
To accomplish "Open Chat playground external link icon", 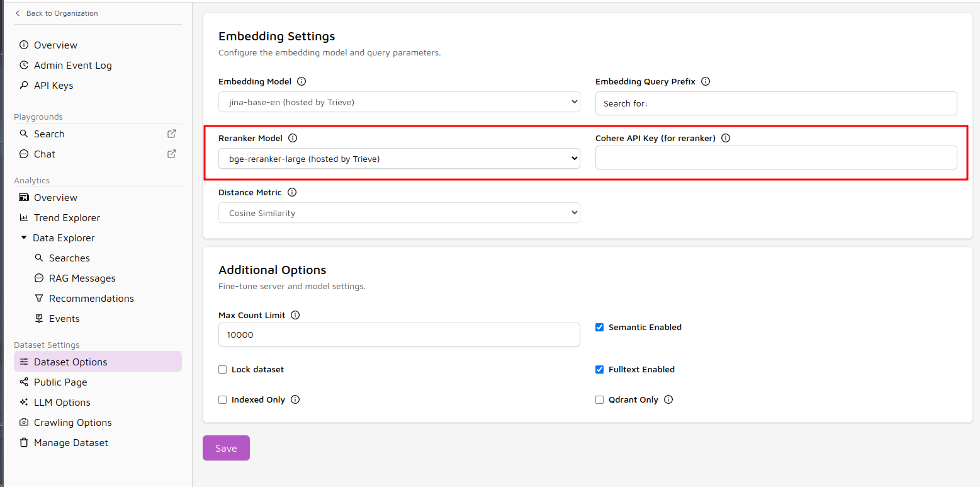I will pos(171,154).
